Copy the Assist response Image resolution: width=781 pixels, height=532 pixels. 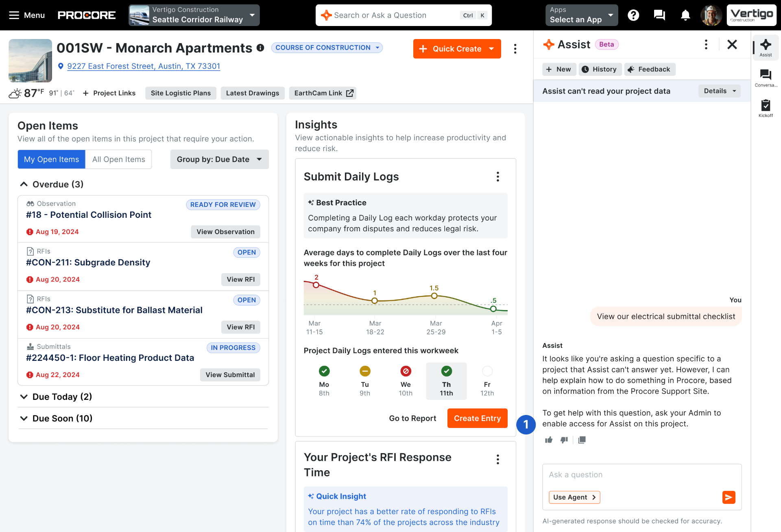tap(582, 440)
